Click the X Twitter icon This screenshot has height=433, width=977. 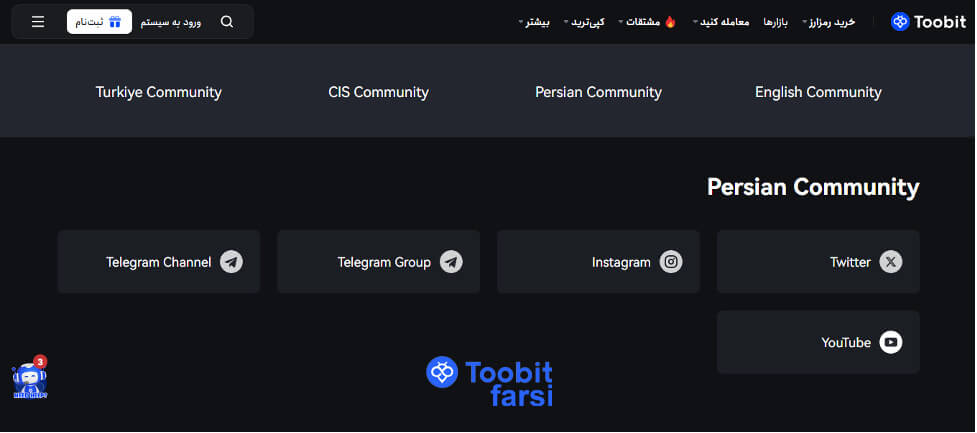pyautogui.click(x=891, y=262)
